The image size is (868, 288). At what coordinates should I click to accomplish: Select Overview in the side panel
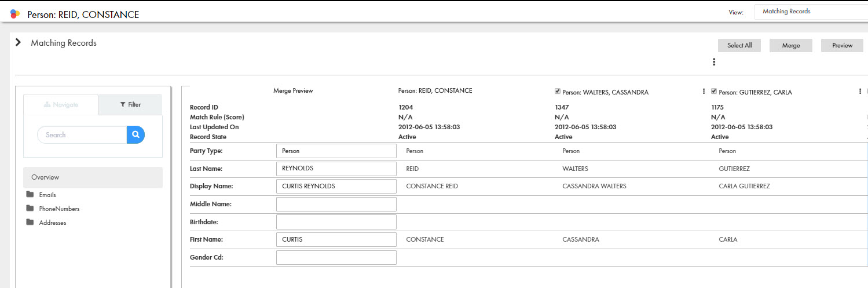coord(93,177)
